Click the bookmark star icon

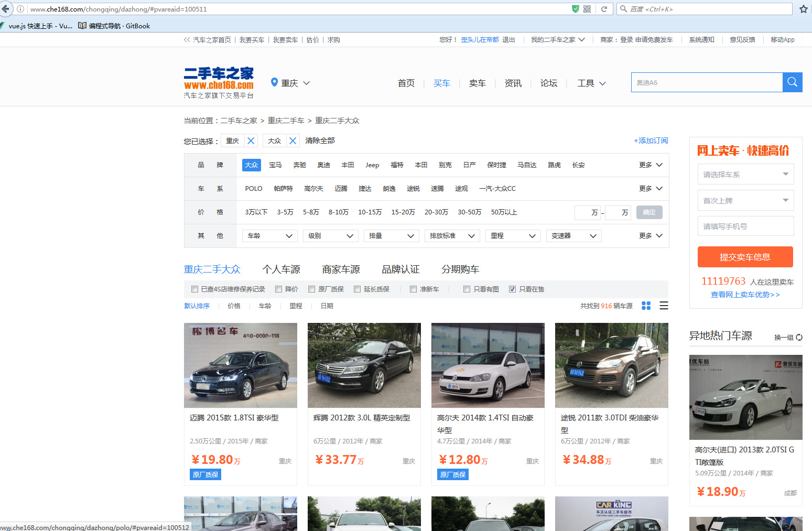[803, 9]
